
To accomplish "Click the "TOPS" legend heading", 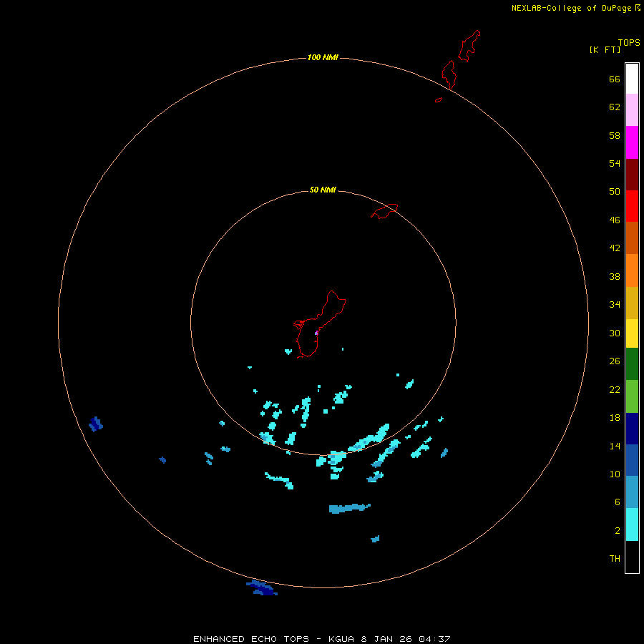I will 629,42.
